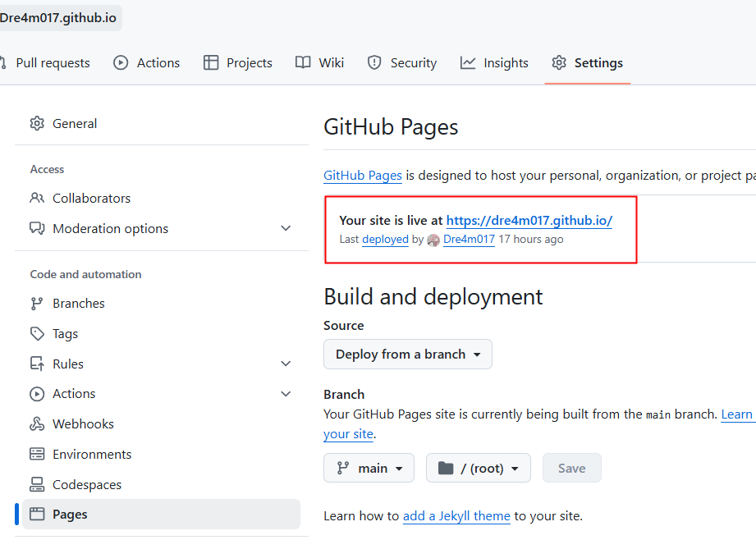Open the Insights tab
The image size is (756, 540).
pyautogui.click(x=494, y=62)
